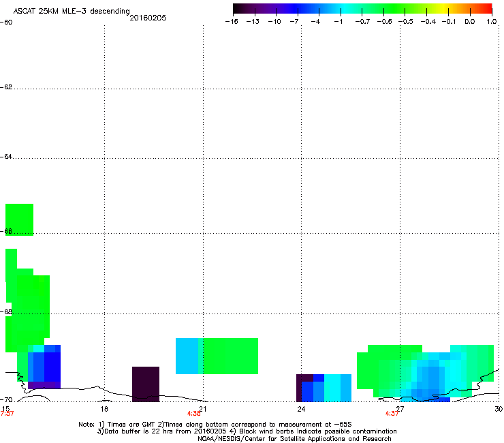
Task: Click the note line starting "Note: 1) Times are GMT"
Action: pyautogui.click(x=215, y=425)
